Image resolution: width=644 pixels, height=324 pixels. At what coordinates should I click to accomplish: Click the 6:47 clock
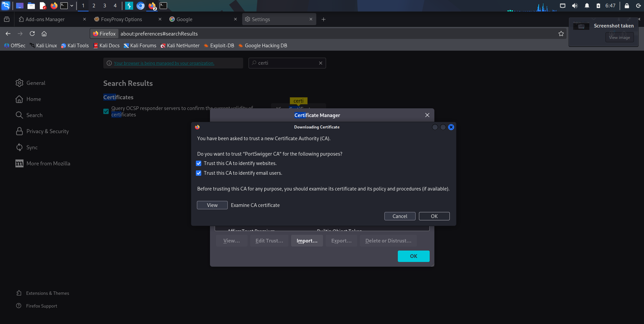610,6
